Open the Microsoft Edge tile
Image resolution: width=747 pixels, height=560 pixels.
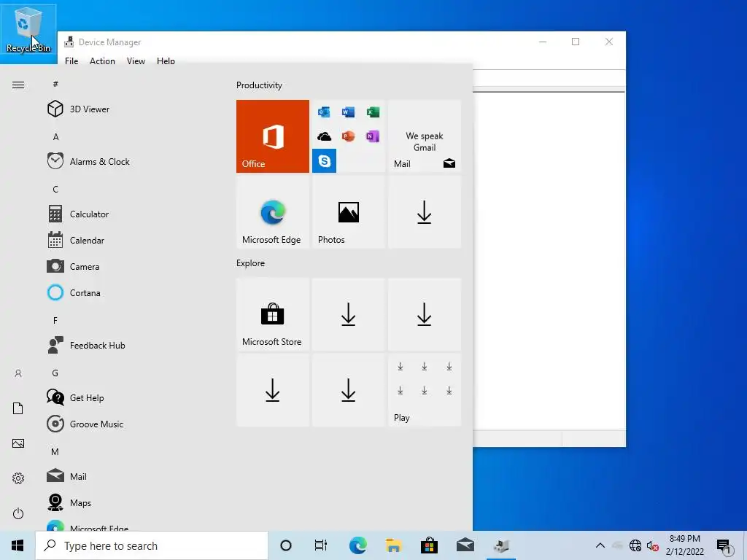(273, 212)
